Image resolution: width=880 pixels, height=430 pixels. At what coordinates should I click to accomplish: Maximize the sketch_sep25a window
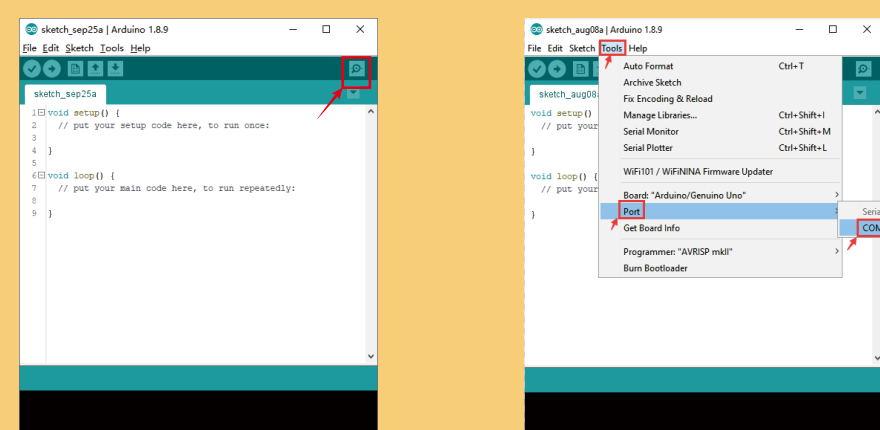pos(326,29)
